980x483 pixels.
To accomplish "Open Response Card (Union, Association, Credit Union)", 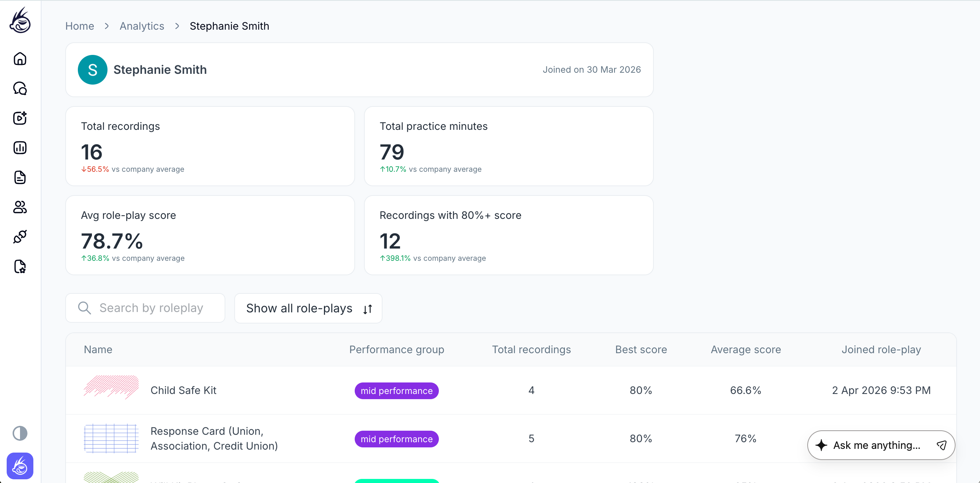I will [x=214, y=438].
